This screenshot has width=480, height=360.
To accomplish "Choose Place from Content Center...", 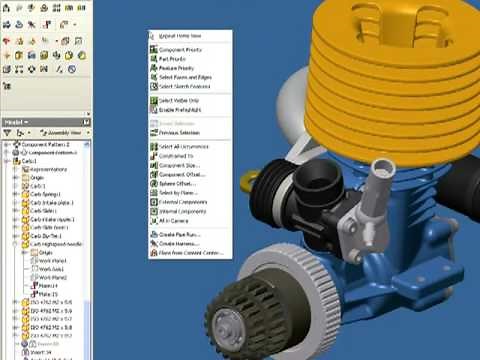I will click(190, 253).
